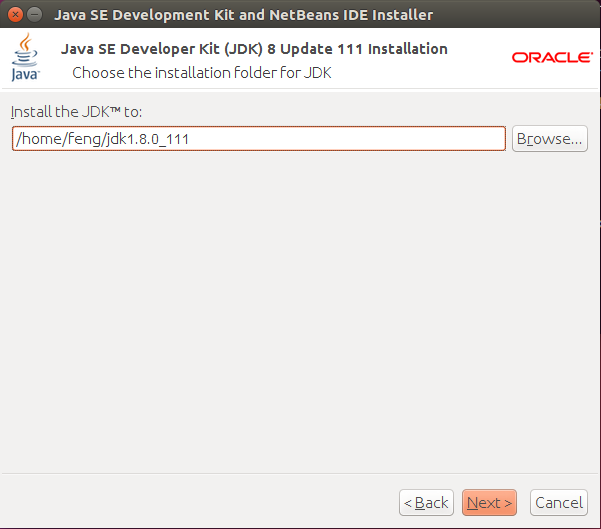
Task: Focus the JDK install path field
Action: coord(259,138)
